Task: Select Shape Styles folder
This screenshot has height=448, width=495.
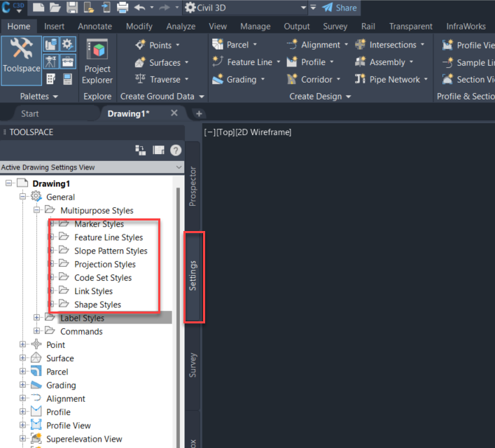Action: (97, 304)
